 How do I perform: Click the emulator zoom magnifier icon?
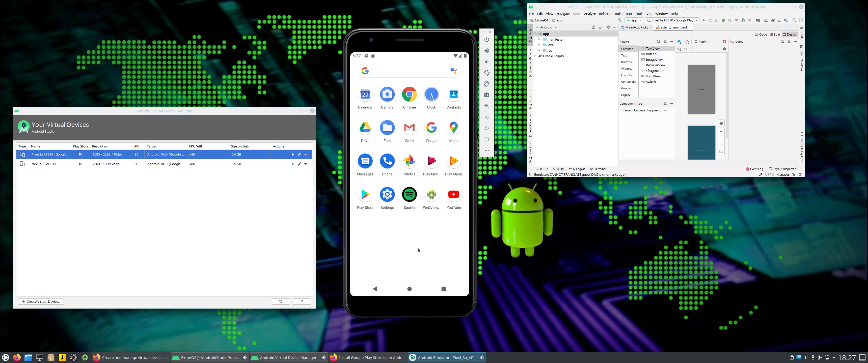point(486,106)
